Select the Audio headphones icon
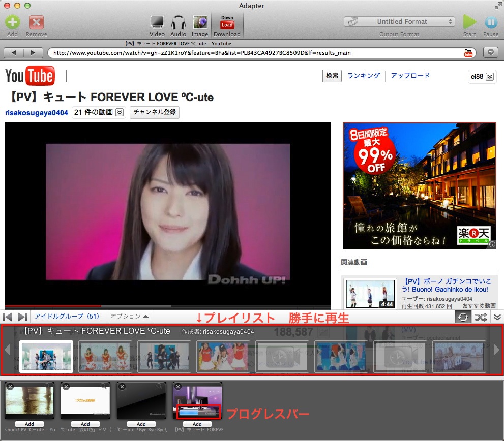This screenshot has width=504, height=441. pyautogui.click(x=179, y=22)
